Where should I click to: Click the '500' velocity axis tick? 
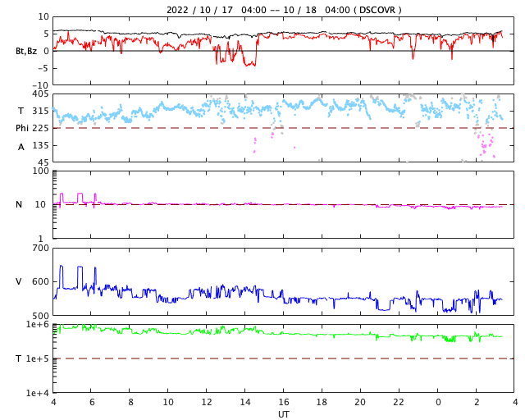40,316
